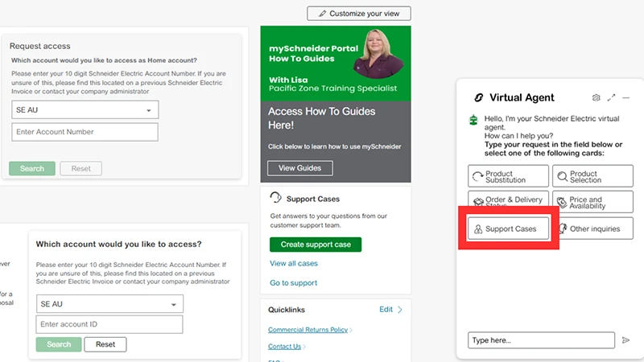Select Support Cases card in Virtual Agent
This screenshot has height=362, width=644.
tap(508, 228)
